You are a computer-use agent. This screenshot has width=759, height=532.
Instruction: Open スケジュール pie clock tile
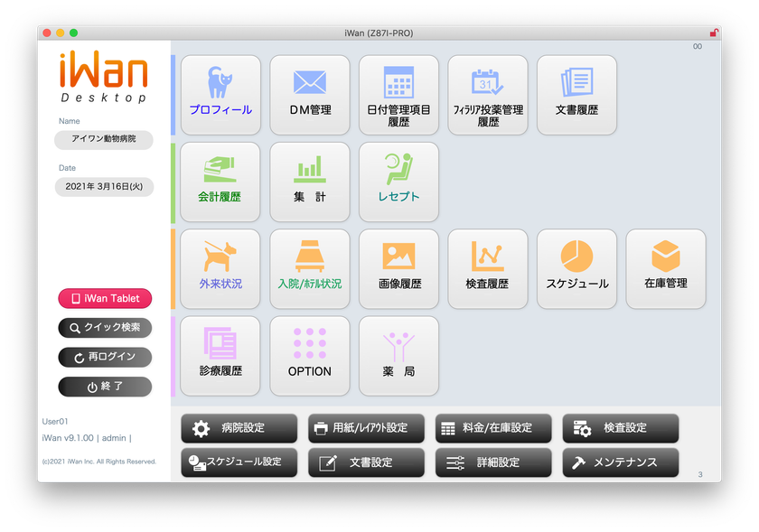point(577,269)
